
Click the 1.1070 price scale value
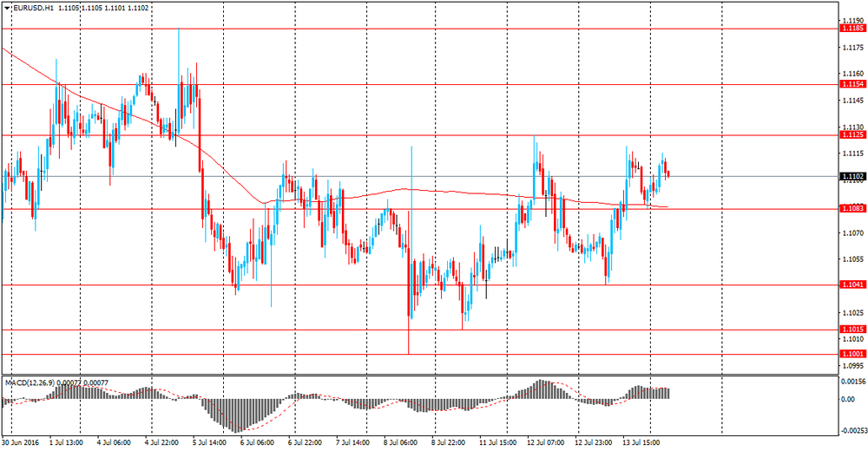tap(852, 233)
